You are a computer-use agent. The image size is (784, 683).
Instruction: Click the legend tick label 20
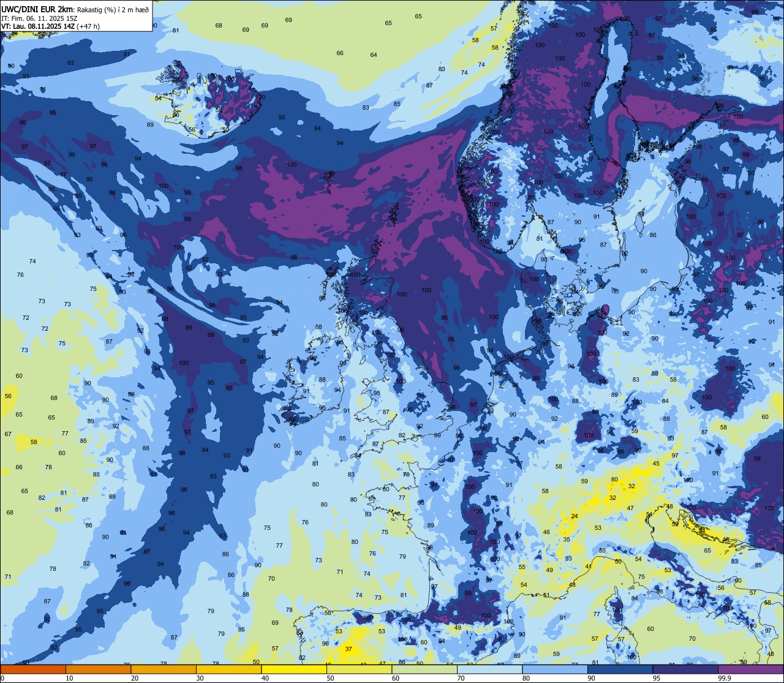pyautogui.click(x=135, y=678)
